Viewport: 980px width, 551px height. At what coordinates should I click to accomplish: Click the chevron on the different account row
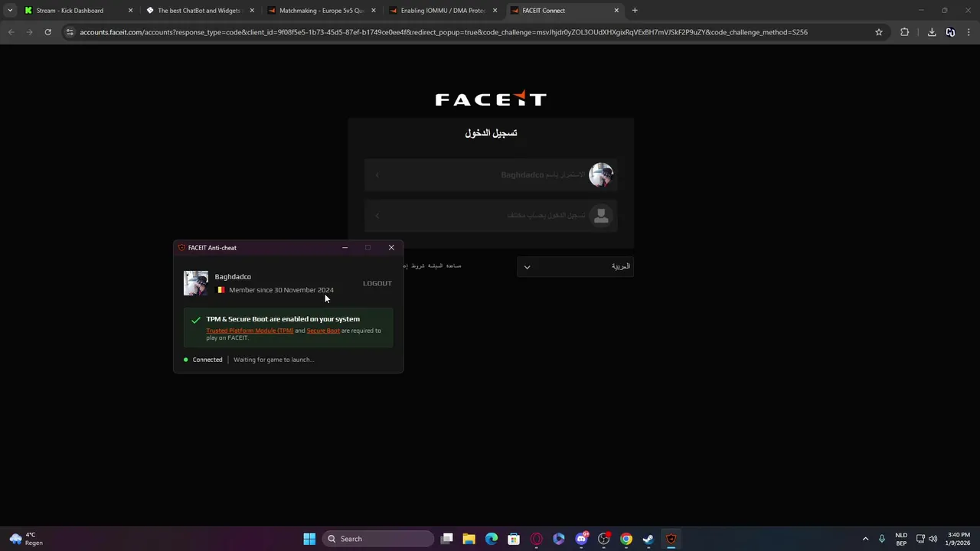pos(377,216)
